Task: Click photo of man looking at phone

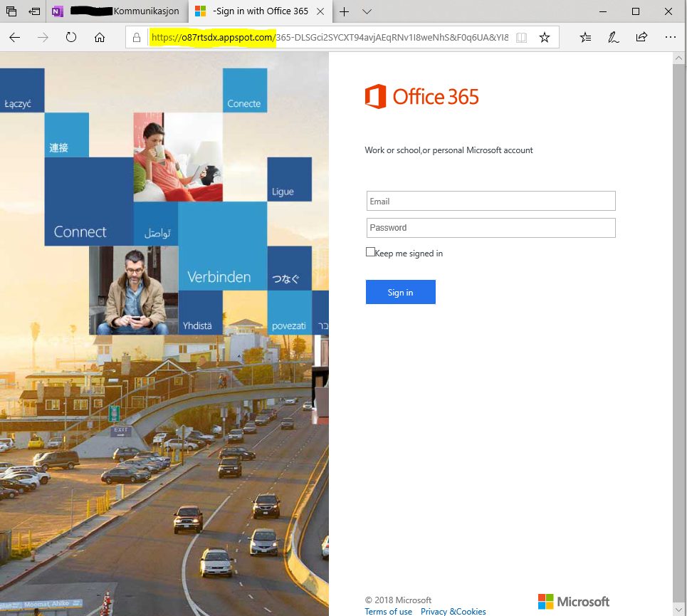Action: click(134, 291)
